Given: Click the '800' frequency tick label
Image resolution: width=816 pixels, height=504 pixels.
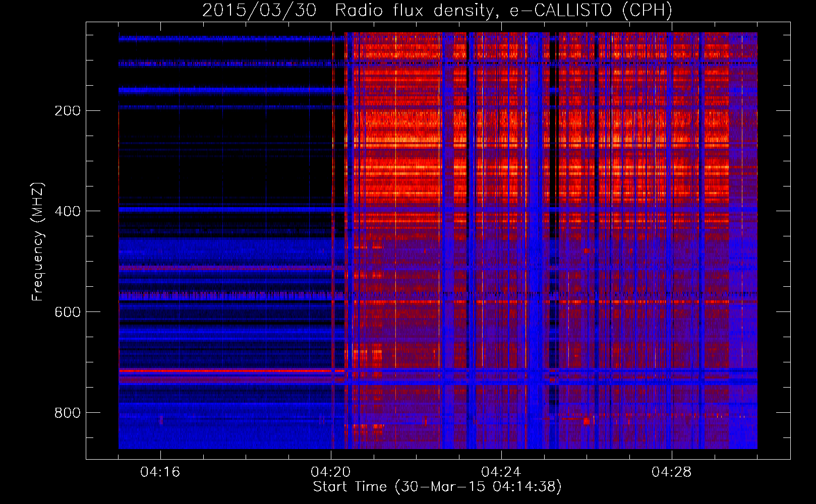Looking at the screenshot, I should click(x=68, y=413).
